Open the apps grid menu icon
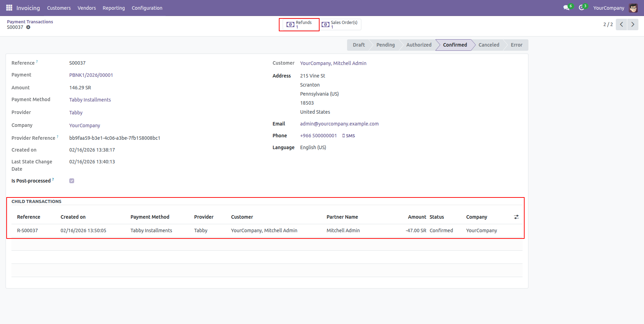 (9, 8)
